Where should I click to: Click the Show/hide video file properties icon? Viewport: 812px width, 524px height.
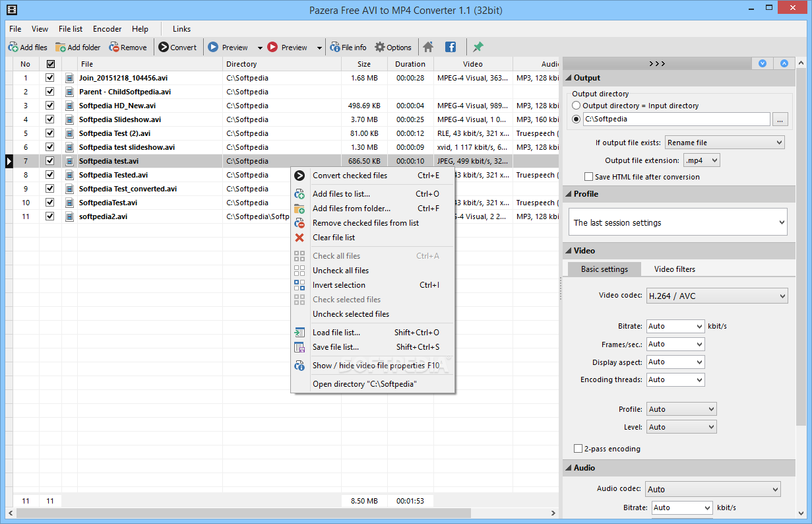point(299,366)
